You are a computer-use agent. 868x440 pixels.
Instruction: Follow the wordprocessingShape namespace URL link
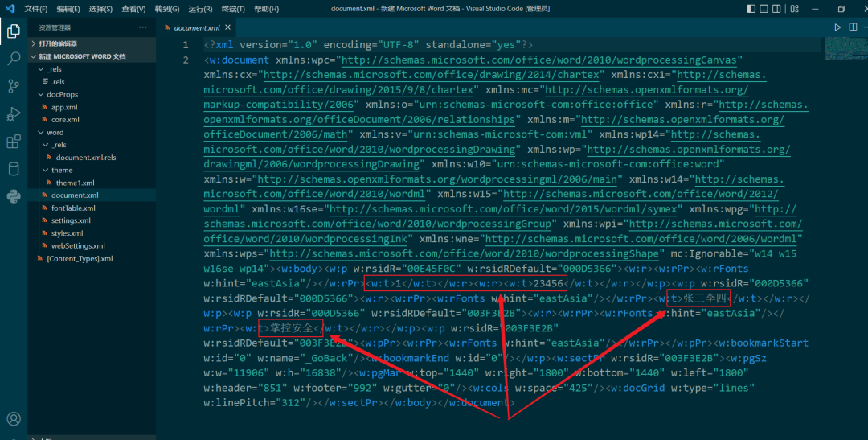[x=464, y=254]
